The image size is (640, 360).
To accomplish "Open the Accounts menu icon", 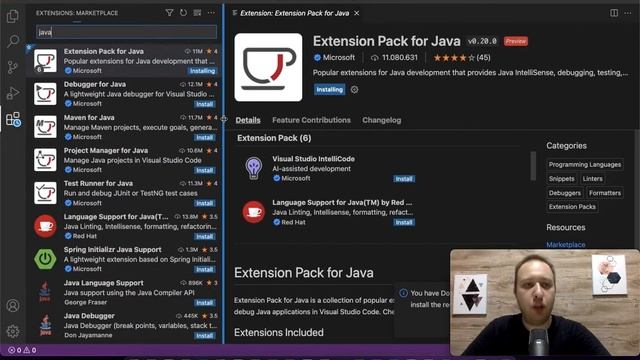I will (13, 305).
